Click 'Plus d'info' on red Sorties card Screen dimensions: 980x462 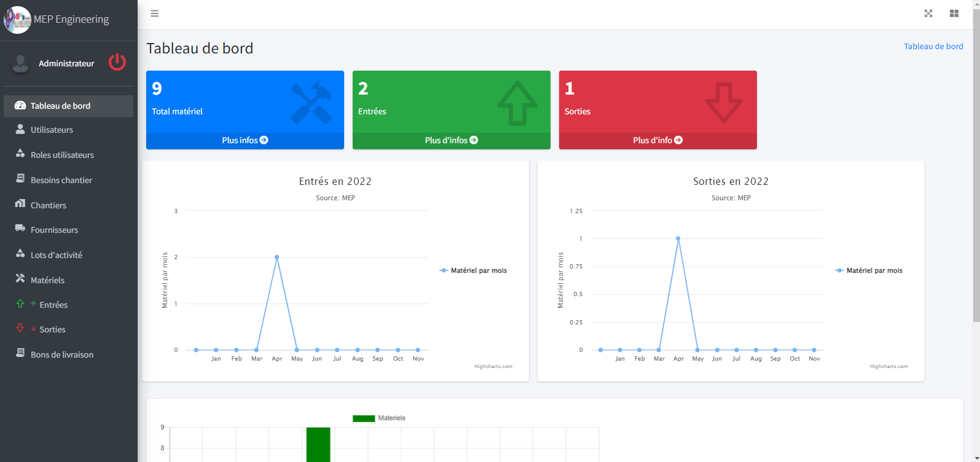pyautogui.click(x=657, y=140)
